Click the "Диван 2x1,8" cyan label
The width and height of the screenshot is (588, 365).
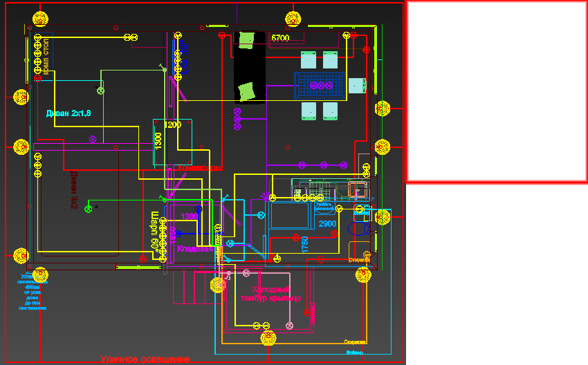[x=68, y=113]
